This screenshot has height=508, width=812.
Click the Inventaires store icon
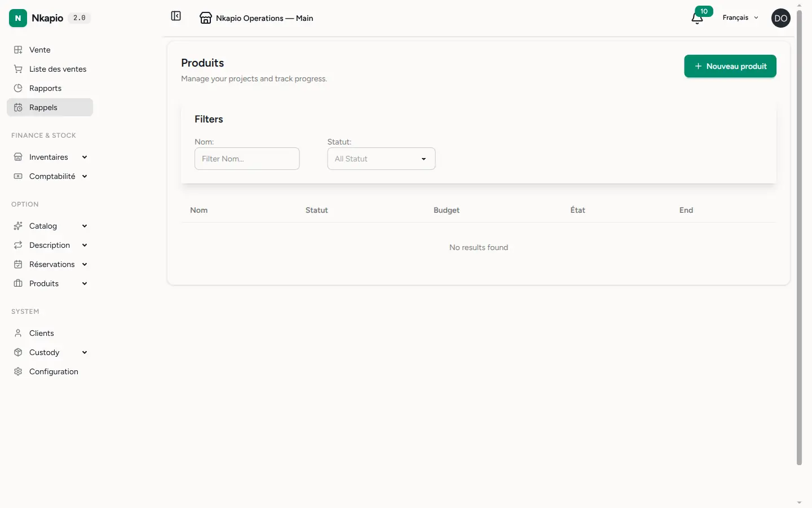pos(18,157)
